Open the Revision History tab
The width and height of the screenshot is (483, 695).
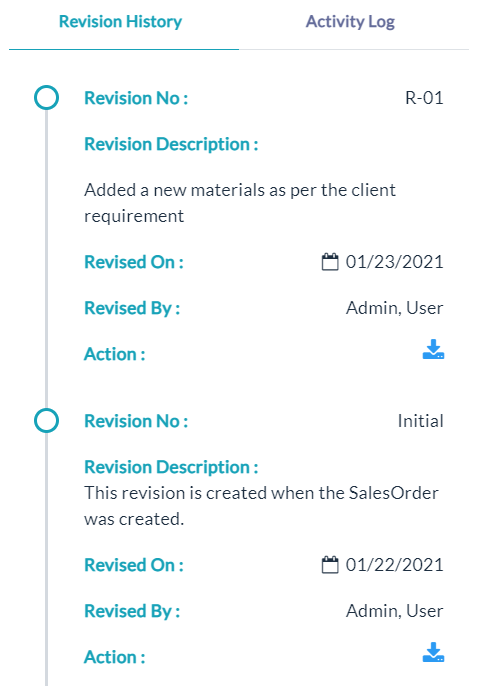[121, 22]
